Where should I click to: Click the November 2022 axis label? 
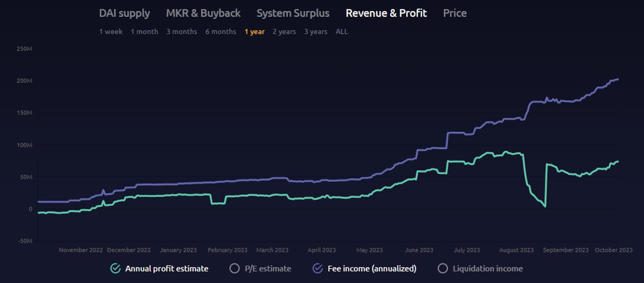(81, 250)
